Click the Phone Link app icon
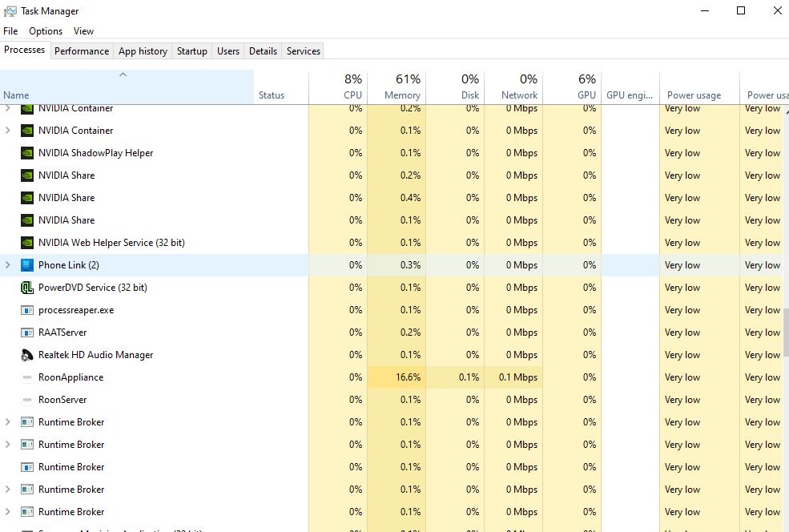789x532 pixels. (27, 265)
